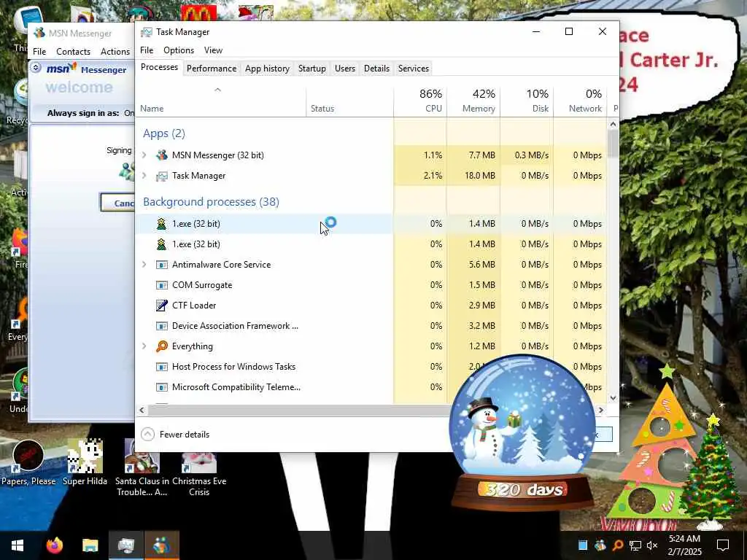This screenshot has height=560, width=747.
Task: Expand the Everything process group
Action: 144,346
